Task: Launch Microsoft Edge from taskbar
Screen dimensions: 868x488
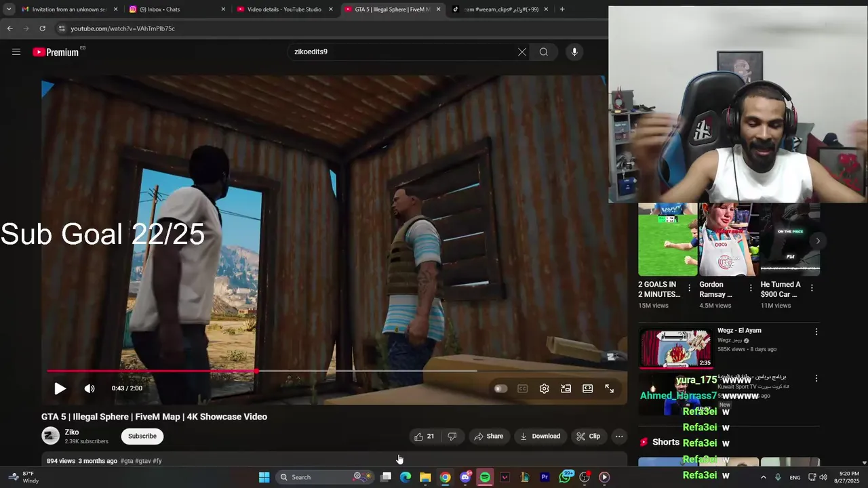Action: [406, 477]
